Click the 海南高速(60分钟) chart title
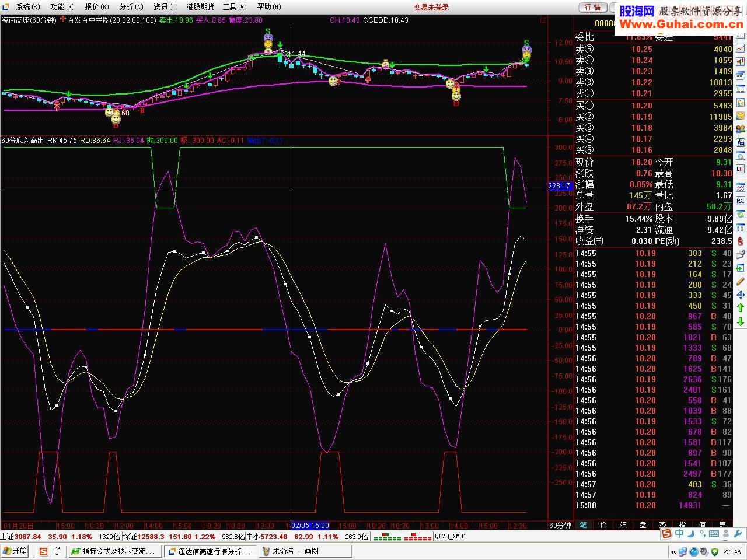Viewport: 747px width, 560px height. pos(29,20)
